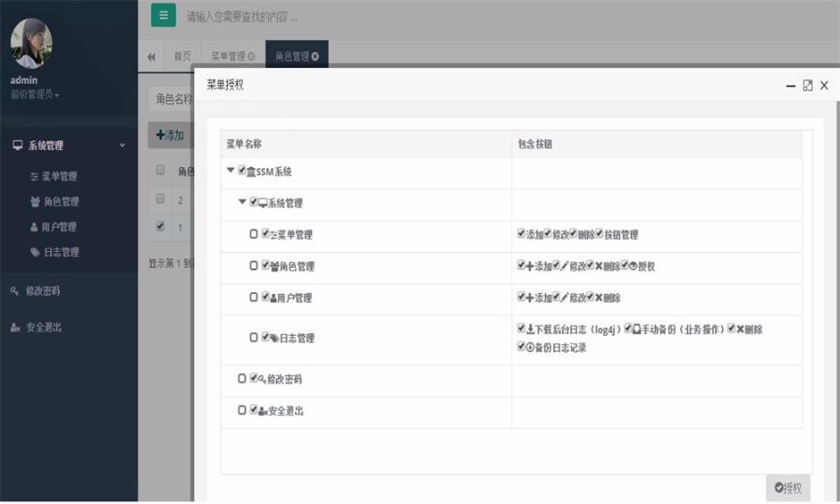Click the download icon beside 下载后台日志

click(x=530, y=329)
